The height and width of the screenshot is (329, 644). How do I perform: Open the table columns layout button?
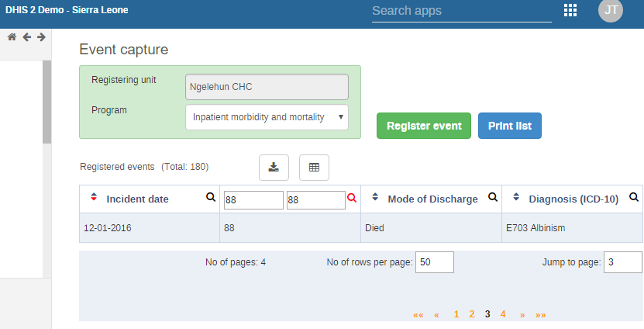314,167
